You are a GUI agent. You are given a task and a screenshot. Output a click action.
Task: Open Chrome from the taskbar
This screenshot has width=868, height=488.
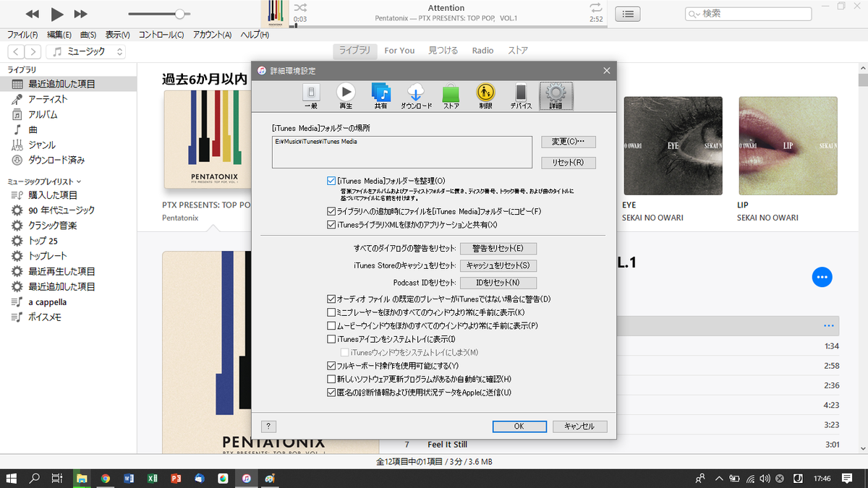106,478
